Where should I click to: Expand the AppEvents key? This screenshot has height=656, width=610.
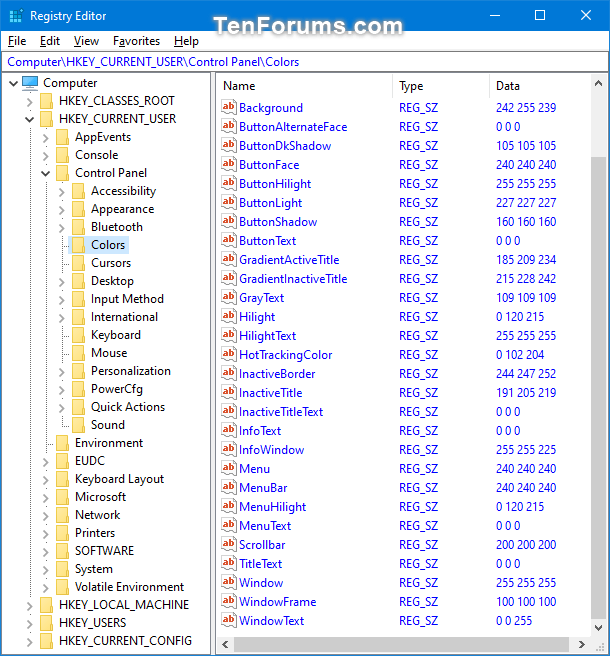tap(45, 137)
